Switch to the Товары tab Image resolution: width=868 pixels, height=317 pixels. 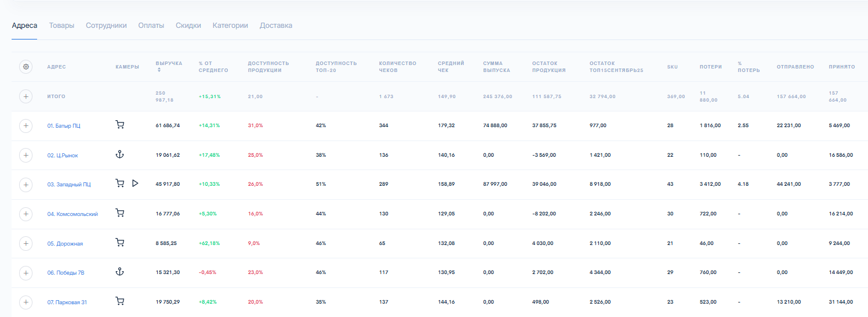point(61,26)
